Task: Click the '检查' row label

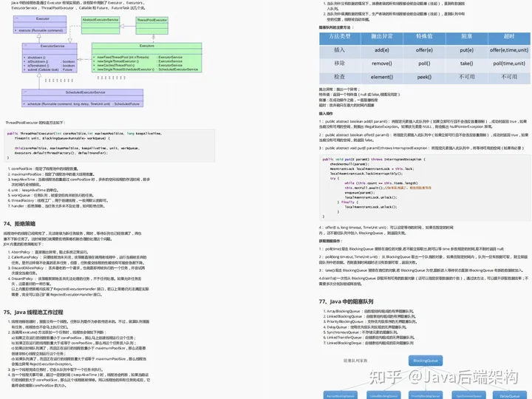Action: [x=339, y=77]
